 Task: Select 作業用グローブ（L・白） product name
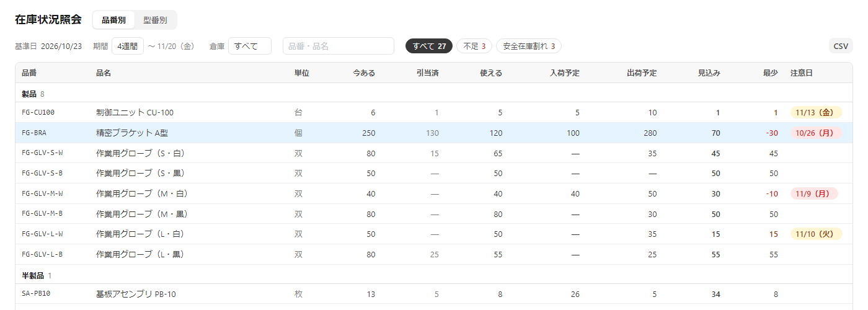(141, 234)
